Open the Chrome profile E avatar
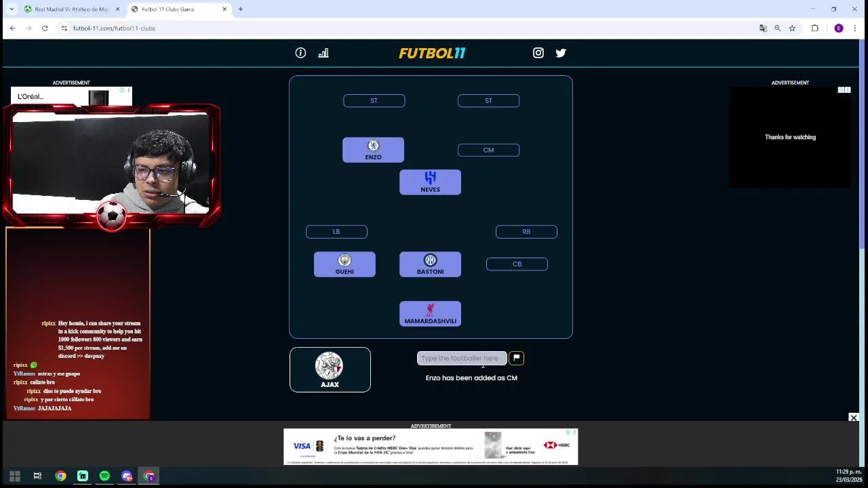The width and height of the screenshot is (868, 488). pos(839,28)
